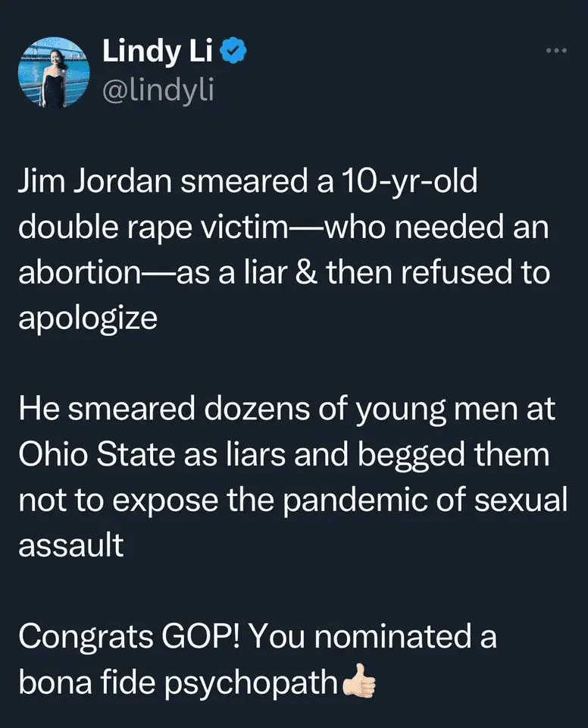588x728 pixels.
Task: Open the @lindyli handle link
Action: click(158, 91)
